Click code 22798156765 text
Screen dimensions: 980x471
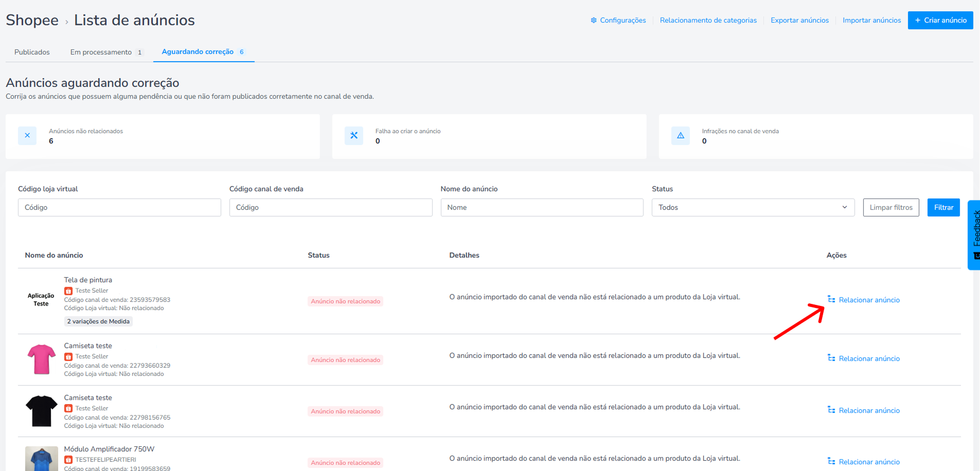(x=150, y=418)
